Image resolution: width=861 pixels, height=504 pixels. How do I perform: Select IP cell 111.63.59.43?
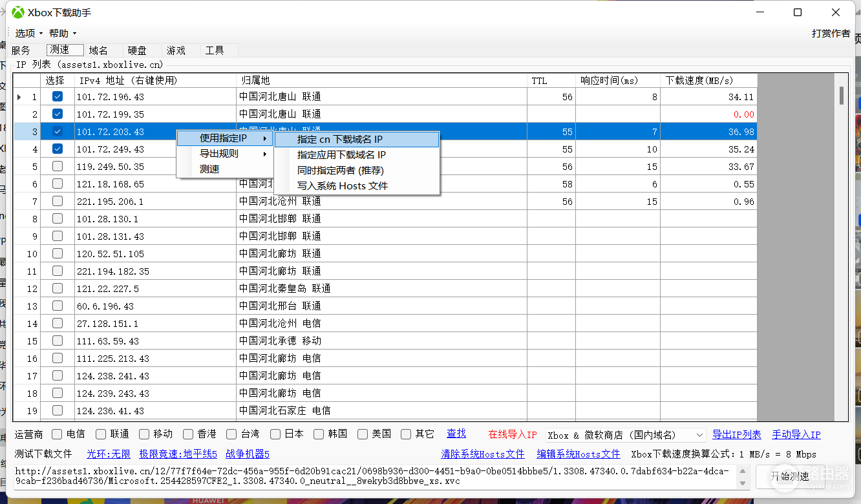(x=155, y=341)
